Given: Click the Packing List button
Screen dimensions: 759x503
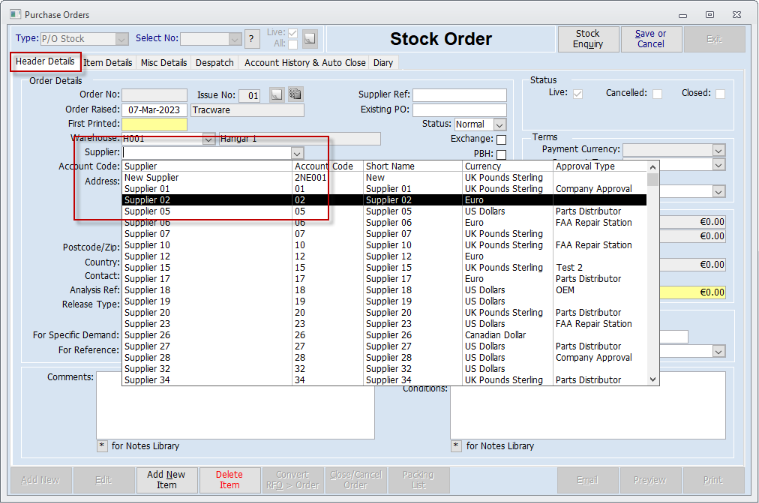Looking at the screenshot, I should click(x=419, y=480).
